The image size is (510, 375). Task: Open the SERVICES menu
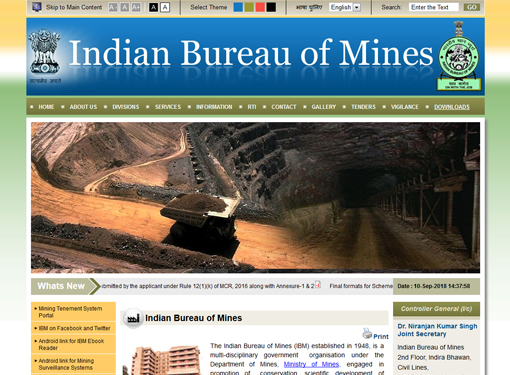[x=168, y=107]
